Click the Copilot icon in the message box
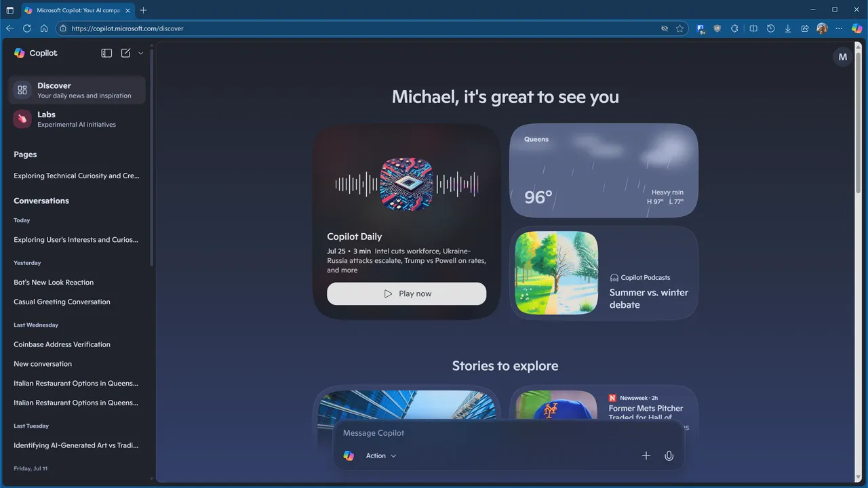Viewport: 868px width, 488px height. click(349, 456)
